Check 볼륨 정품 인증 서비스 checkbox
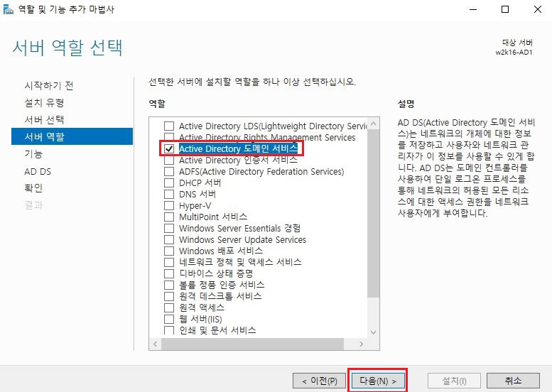 click(169, 285)
